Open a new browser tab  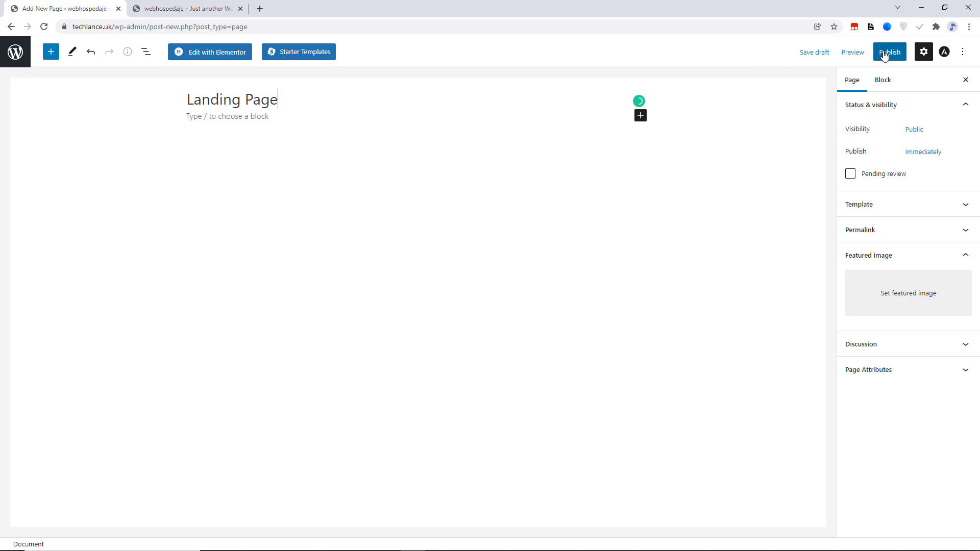260,9
